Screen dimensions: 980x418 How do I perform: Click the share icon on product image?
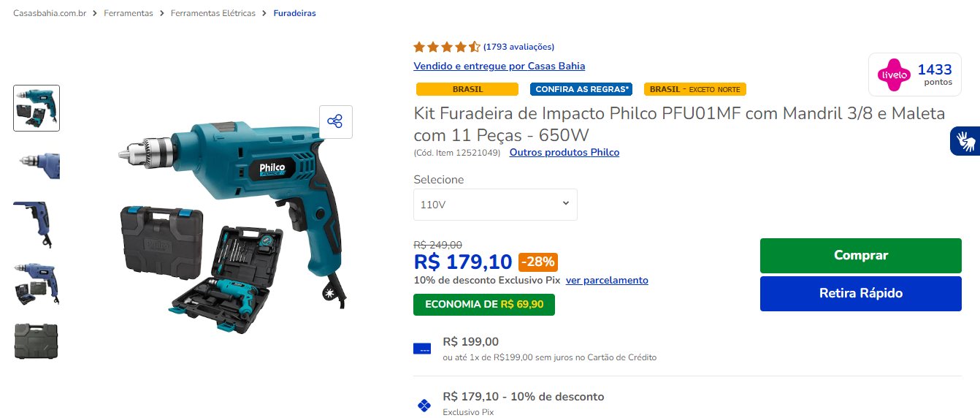click(335, 121)
